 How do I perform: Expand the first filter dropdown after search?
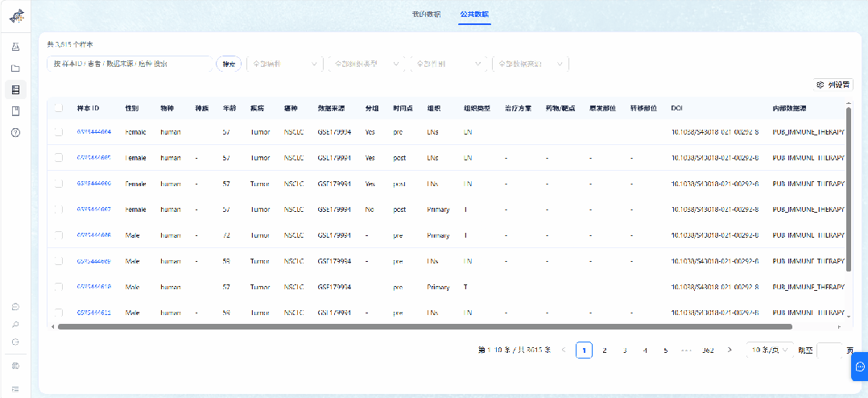[284, 64]
